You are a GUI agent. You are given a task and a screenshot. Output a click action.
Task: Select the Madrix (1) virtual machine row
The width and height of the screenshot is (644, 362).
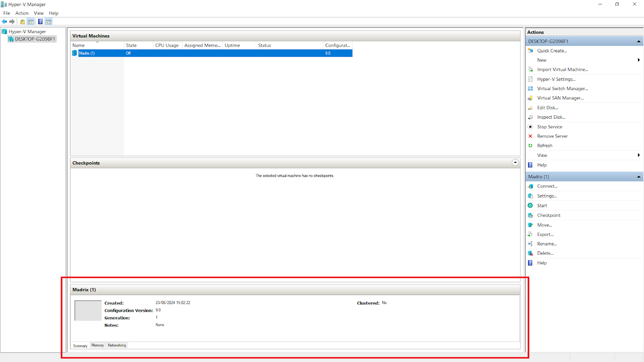point(211,53)
